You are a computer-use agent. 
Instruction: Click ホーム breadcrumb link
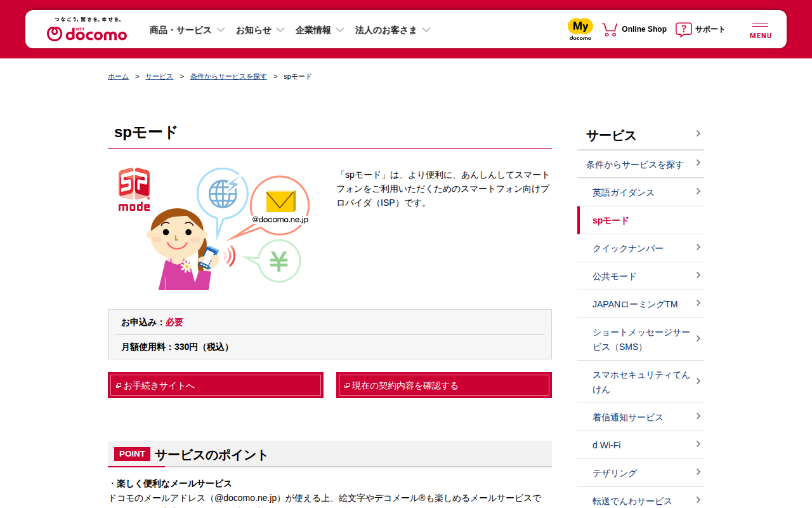click(118, 76)
